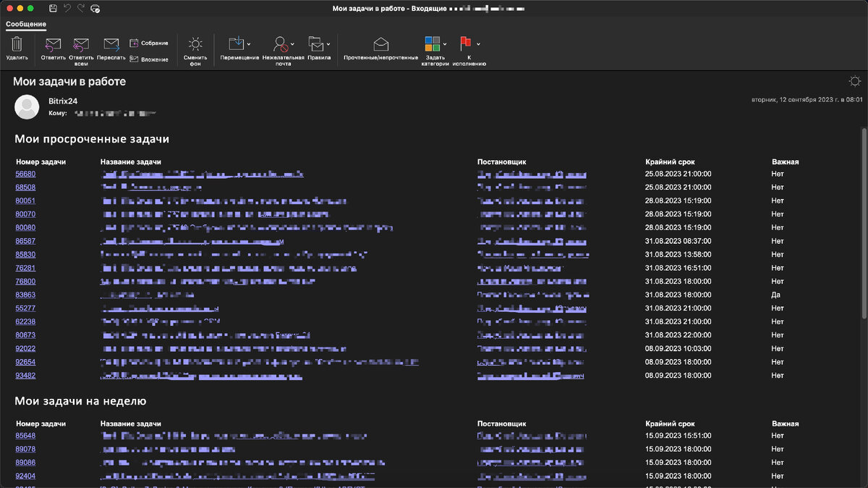
Task: Click the message vertical scrollbar
Action: click(863, 223)
